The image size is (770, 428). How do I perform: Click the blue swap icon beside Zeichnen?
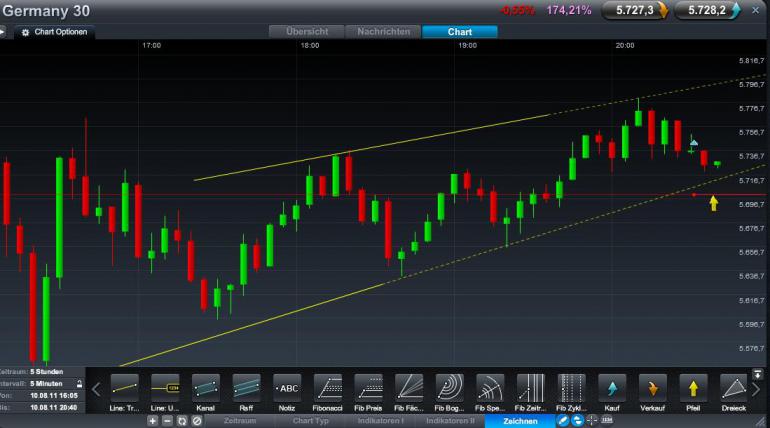pyautogui.click(x=578, y=421)
